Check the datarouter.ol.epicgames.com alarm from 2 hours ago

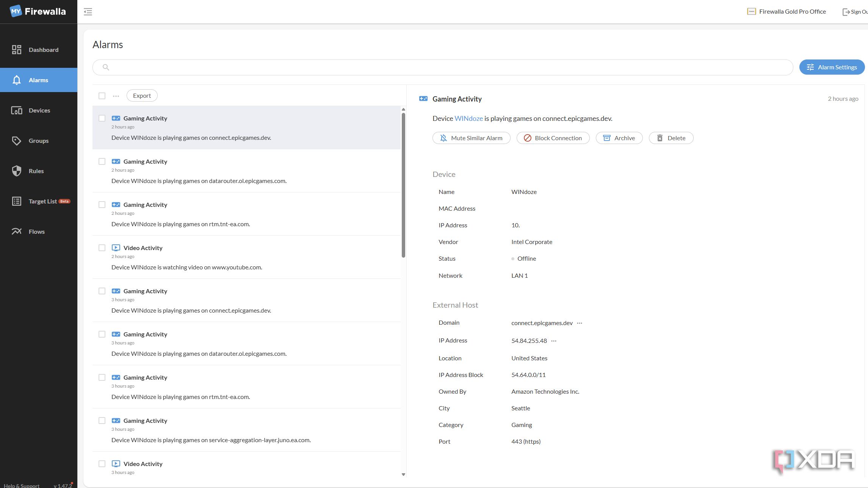(102, 161)
